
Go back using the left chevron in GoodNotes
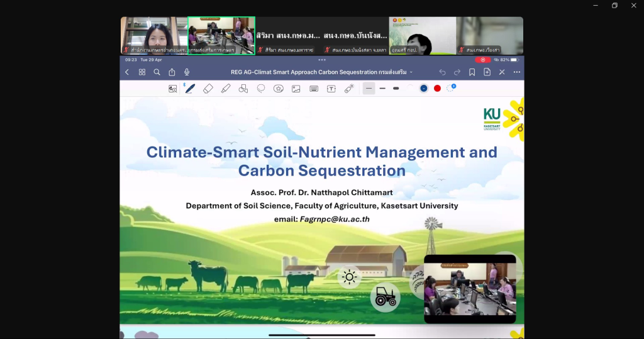point(127,72)
